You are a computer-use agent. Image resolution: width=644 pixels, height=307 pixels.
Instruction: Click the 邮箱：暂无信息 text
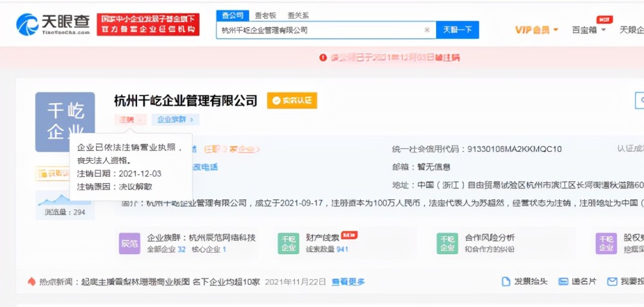tap(421, 167)
